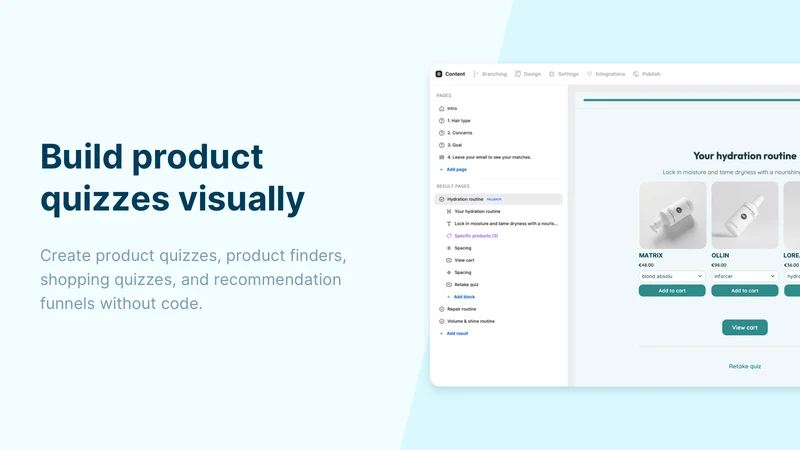Open the Integrations tab

606,74
